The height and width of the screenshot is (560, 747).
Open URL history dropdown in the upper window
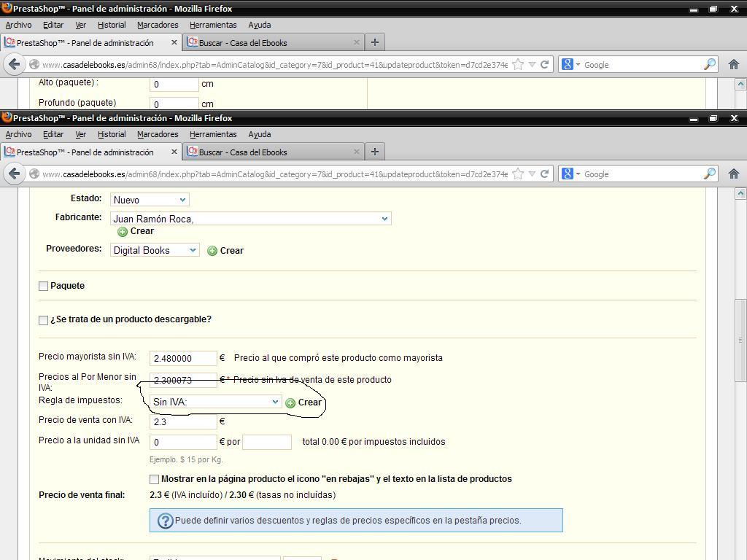(532, 64)
